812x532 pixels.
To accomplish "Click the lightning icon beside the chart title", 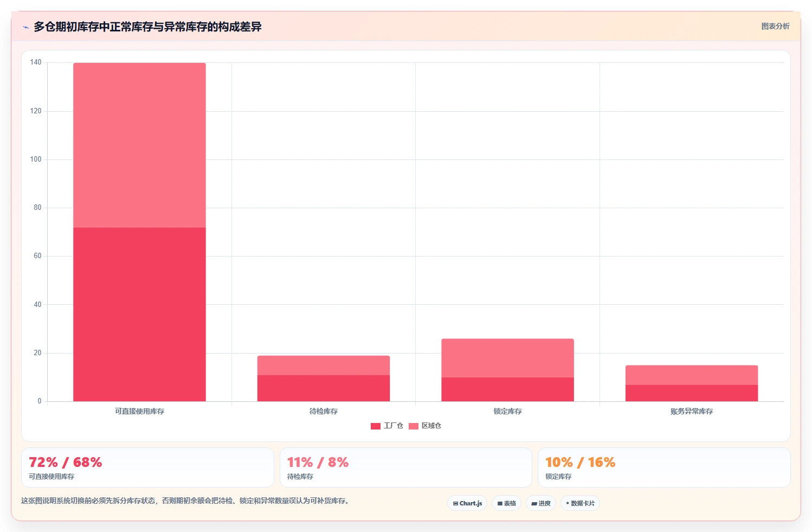I will pos(25,27).
